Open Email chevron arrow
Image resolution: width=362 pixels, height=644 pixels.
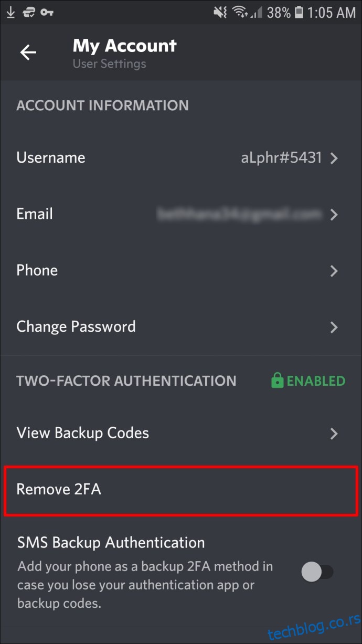click(x=334, y=215)
